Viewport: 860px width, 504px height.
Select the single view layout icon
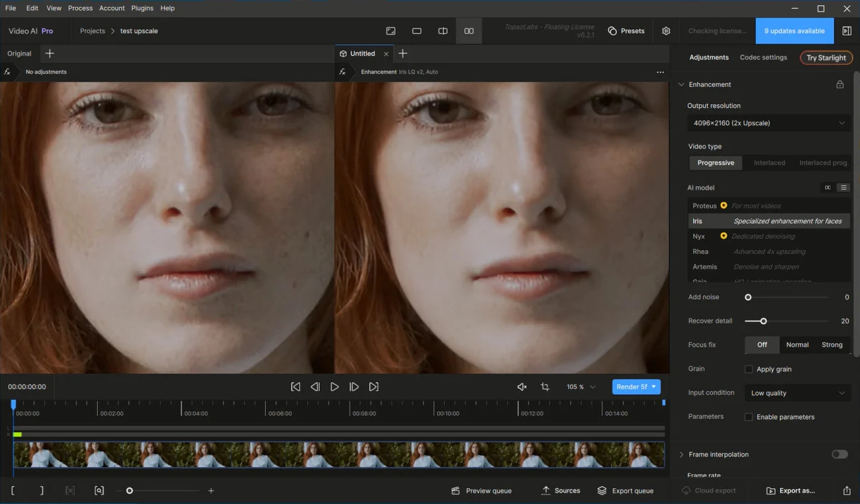(416, 31)
